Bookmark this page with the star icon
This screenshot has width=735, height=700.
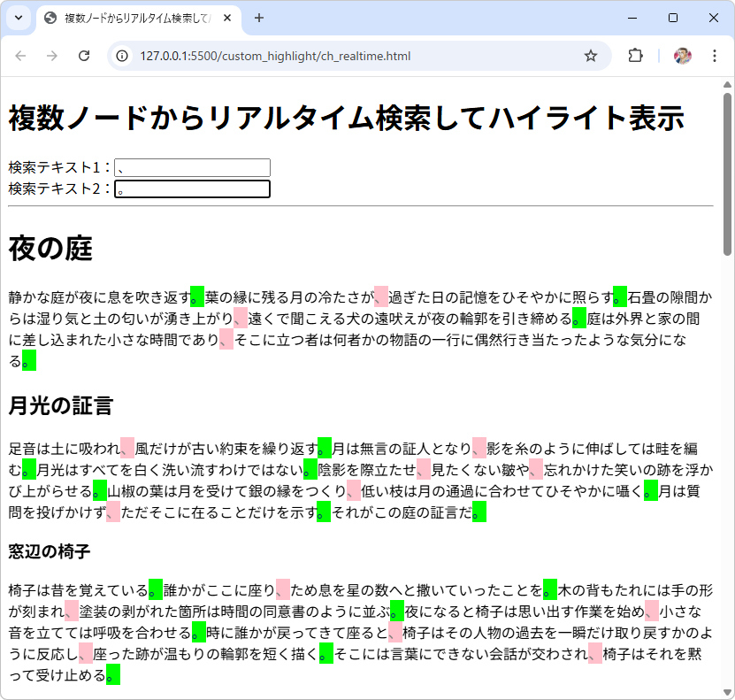pyautogui.click(x=591, y=56)
